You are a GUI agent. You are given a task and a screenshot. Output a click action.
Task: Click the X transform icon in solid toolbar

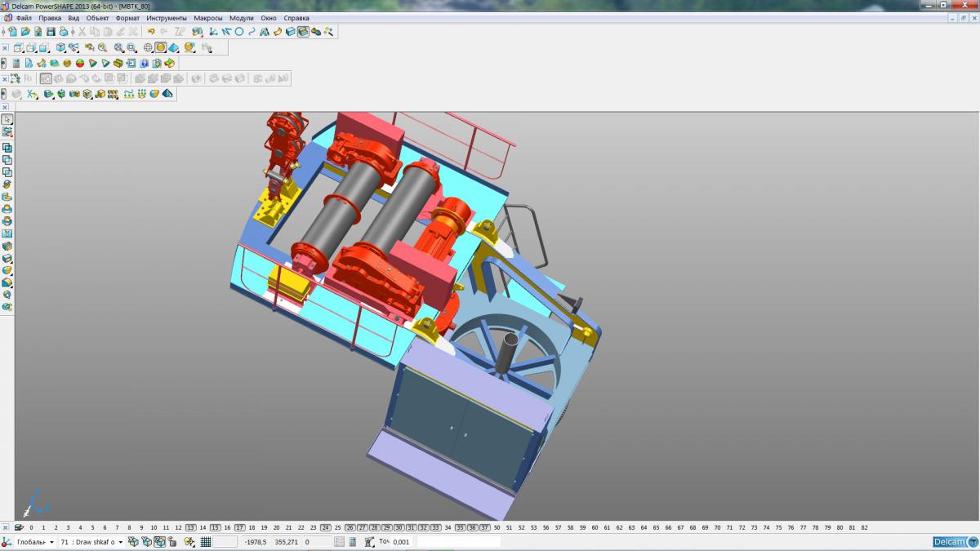click(31, 94)
